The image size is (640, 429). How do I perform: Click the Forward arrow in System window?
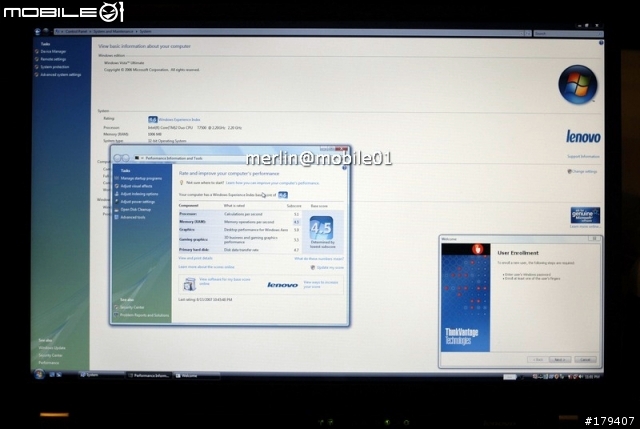pos(46,31)
